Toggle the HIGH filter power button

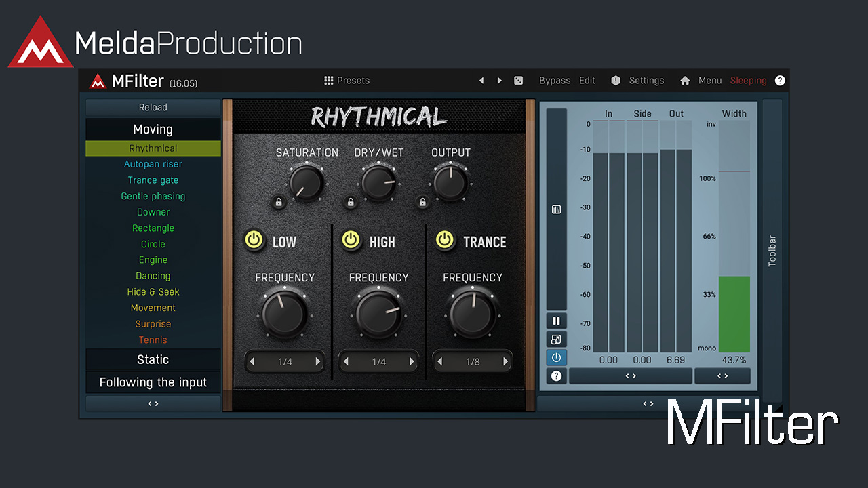click(x=351, y=240)
